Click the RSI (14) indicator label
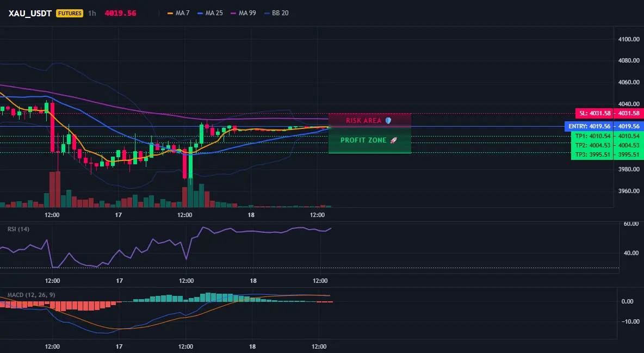644x353 pixels. (x=18, y=229)
